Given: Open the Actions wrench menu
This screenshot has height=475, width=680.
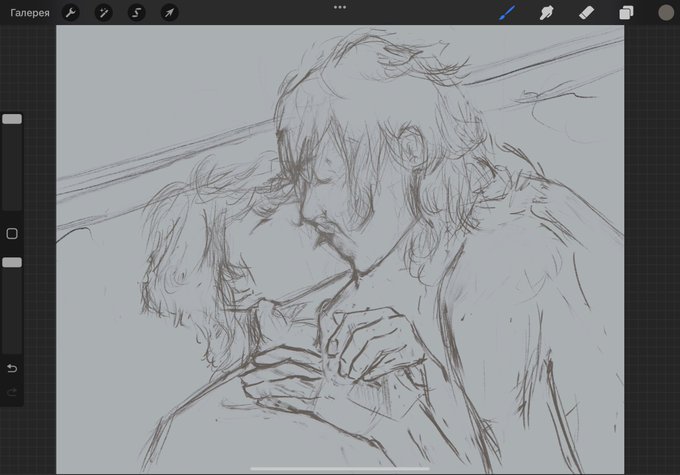Looking at the screenshot, I should [71, 13].
